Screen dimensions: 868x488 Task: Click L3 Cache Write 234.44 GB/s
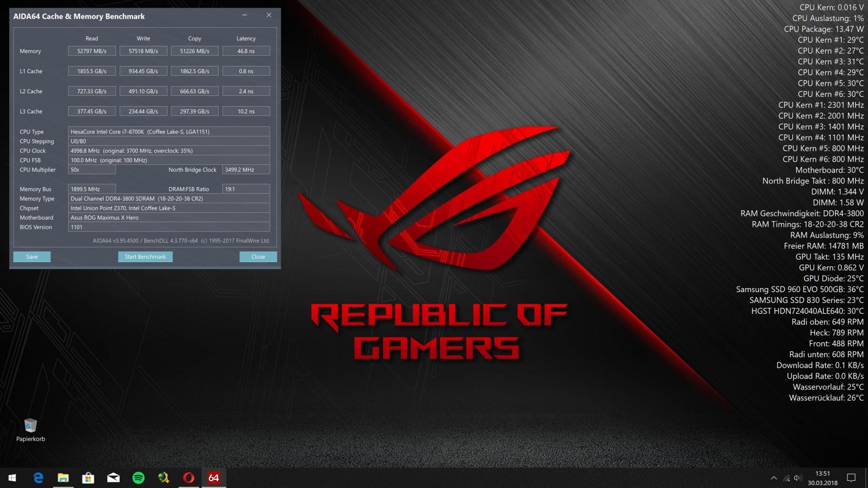click(143, 111)
